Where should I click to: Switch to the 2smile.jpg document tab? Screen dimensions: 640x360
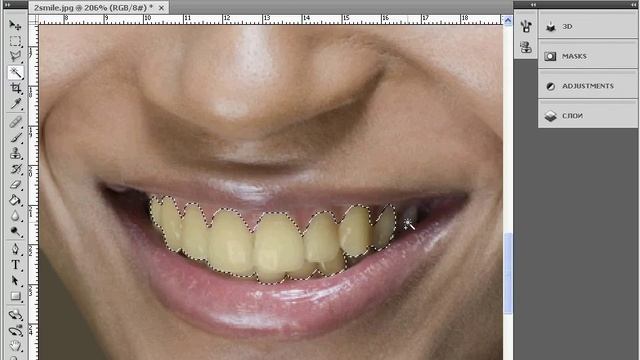point(93,7)
